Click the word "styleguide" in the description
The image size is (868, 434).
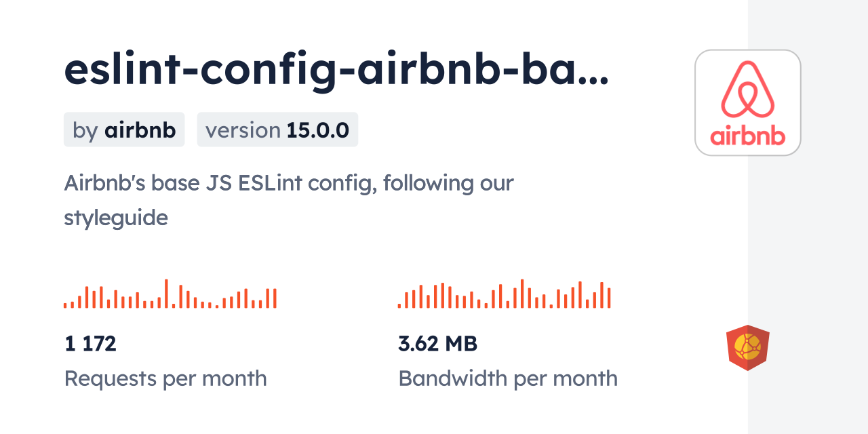(x=116, y=218)
